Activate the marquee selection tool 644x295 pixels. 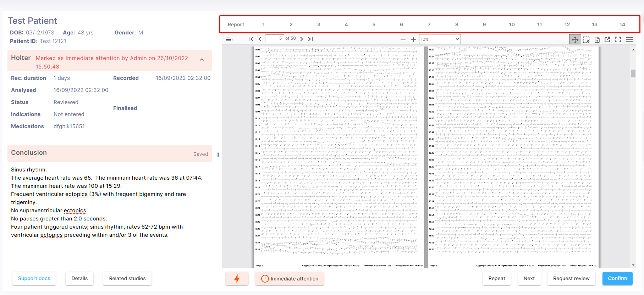tap(586, 39)
